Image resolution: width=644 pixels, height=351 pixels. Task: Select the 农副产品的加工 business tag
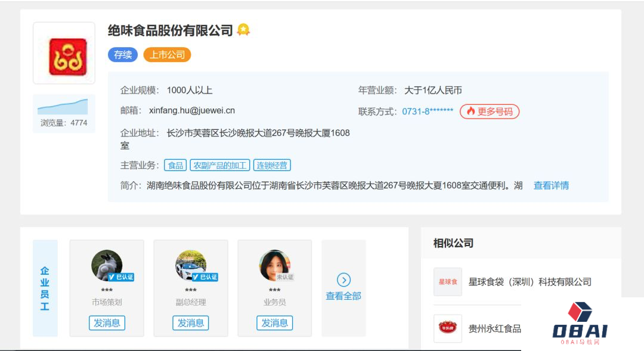(x=219, y=166)
